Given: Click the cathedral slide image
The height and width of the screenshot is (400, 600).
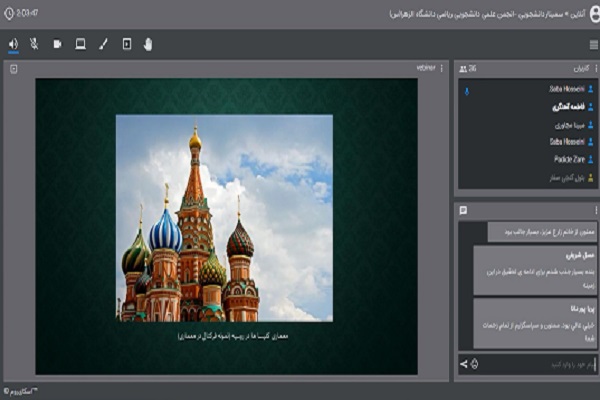Looking at the screenshot, I should 224,218.
